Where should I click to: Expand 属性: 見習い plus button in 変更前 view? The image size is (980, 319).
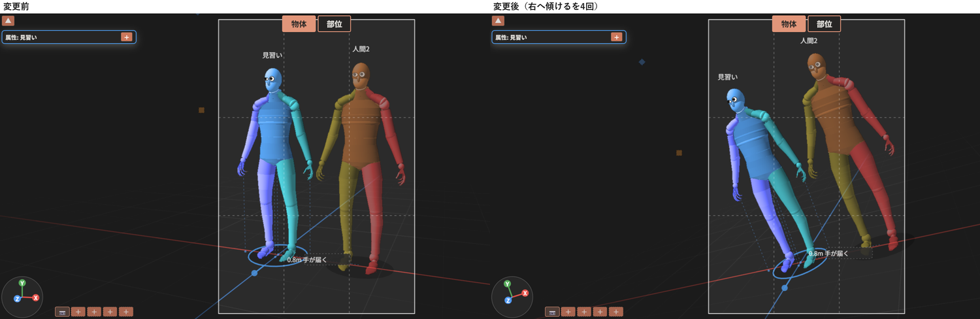127,37
